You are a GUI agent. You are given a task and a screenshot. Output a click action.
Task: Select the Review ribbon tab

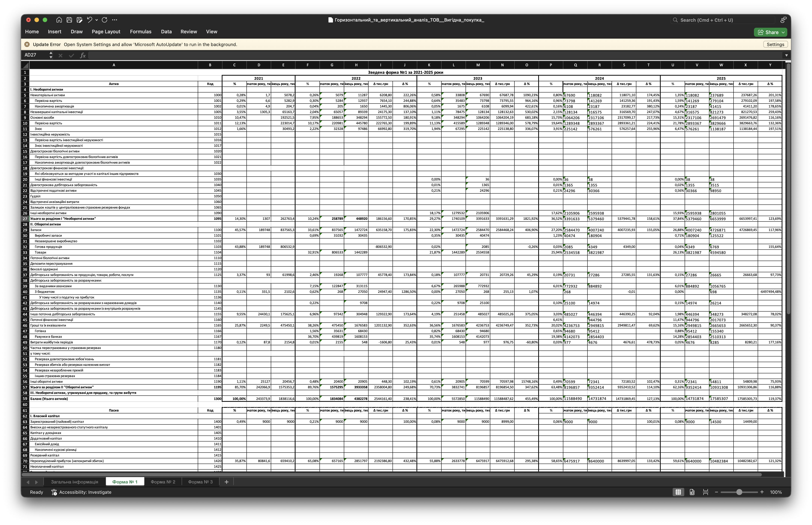(189, 32)
